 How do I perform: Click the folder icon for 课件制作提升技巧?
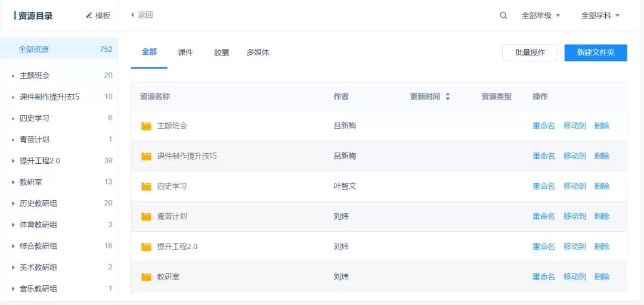(146, 156)
